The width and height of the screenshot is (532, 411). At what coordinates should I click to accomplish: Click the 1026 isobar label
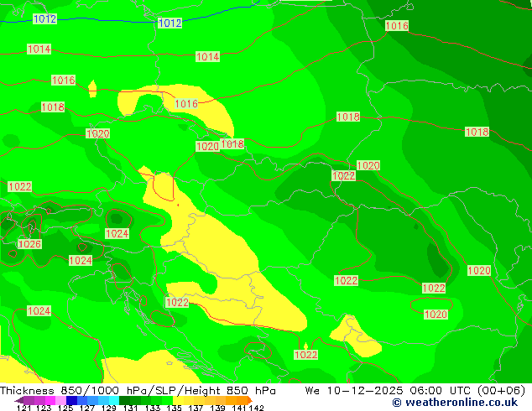pos(29,244)
